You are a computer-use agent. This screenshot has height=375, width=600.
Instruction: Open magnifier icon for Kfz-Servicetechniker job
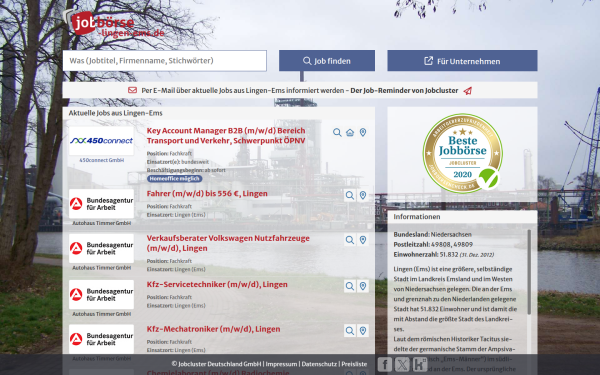pos(350,286)
